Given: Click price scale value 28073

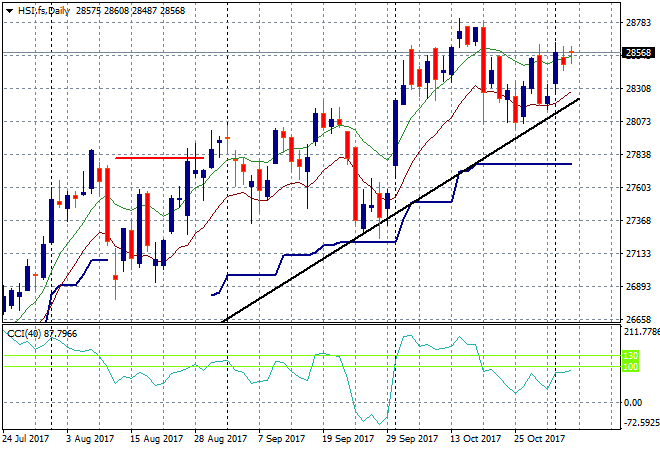Looking at the screenshot, I should 639,122.
